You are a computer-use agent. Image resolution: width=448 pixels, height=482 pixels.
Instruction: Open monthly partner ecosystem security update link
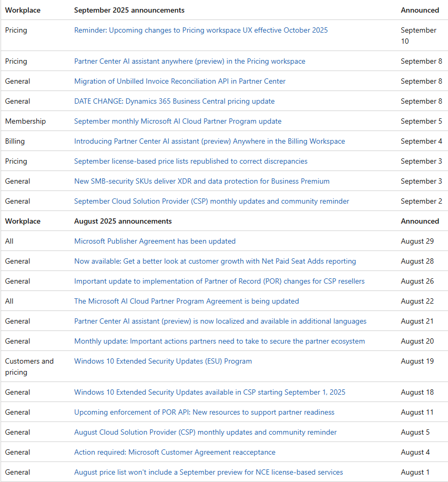click(x=219, y=342)
